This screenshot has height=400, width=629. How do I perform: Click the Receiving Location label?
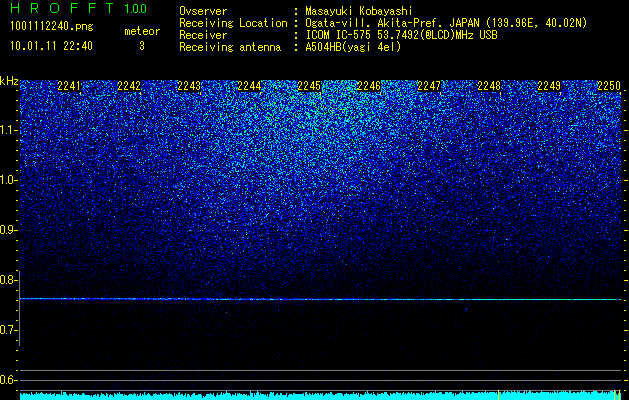pos(233,23)
